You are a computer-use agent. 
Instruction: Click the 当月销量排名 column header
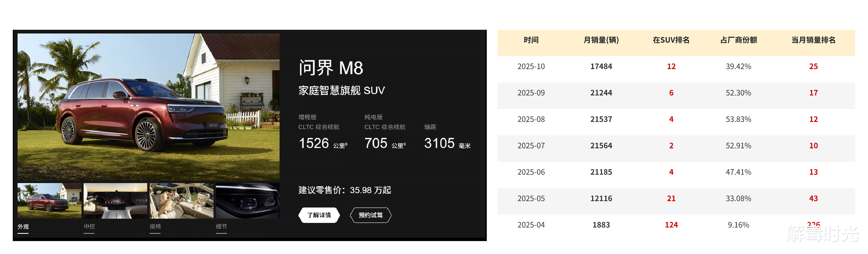click(813, 40)
